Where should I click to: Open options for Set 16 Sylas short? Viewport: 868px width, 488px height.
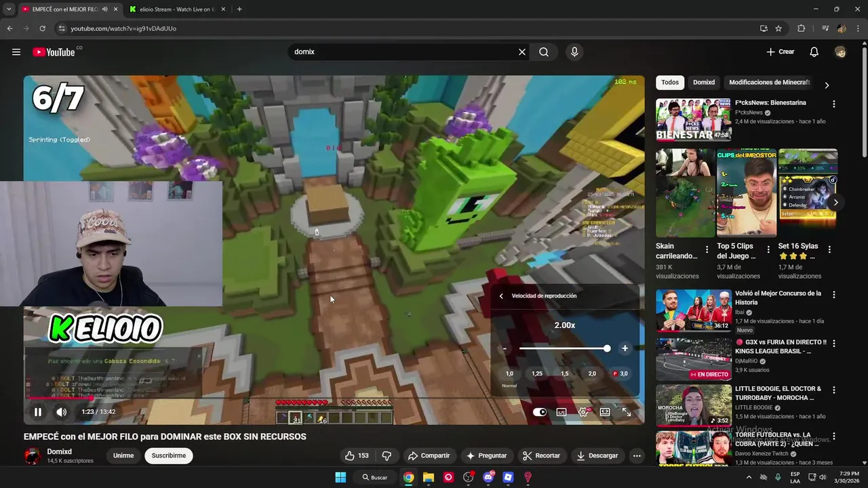click(829, 250)
